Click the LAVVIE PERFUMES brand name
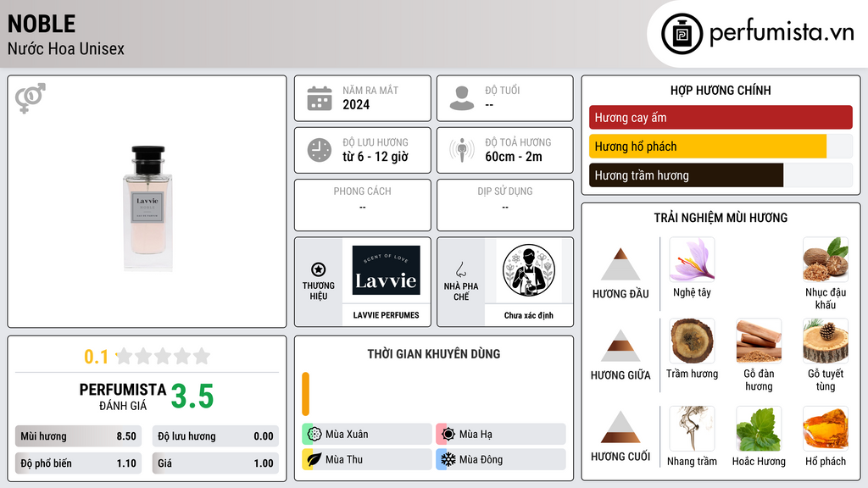This screenshot has height=488, width=868. click(x=386, y=315)
